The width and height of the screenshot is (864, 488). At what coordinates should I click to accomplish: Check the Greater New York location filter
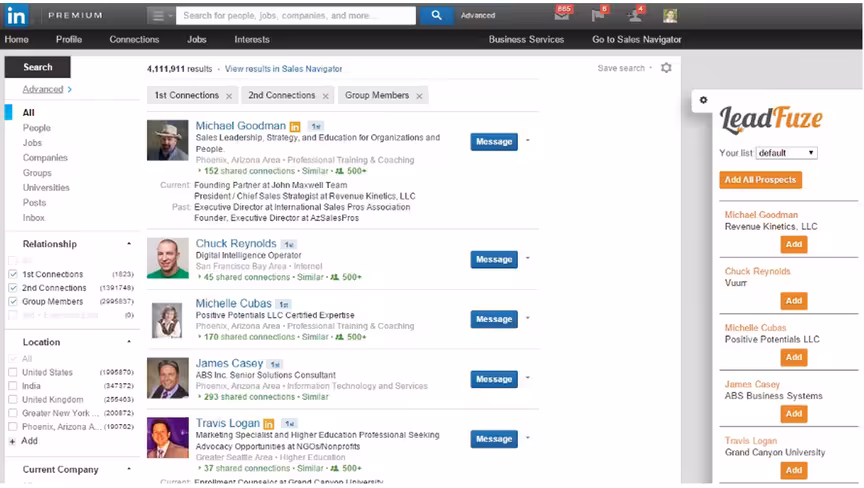(13, 413)
